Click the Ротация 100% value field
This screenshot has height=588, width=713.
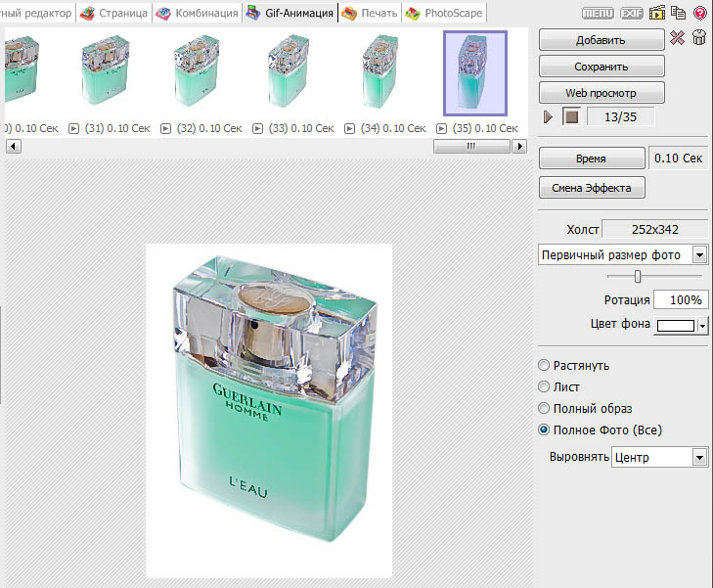point(681,300)
